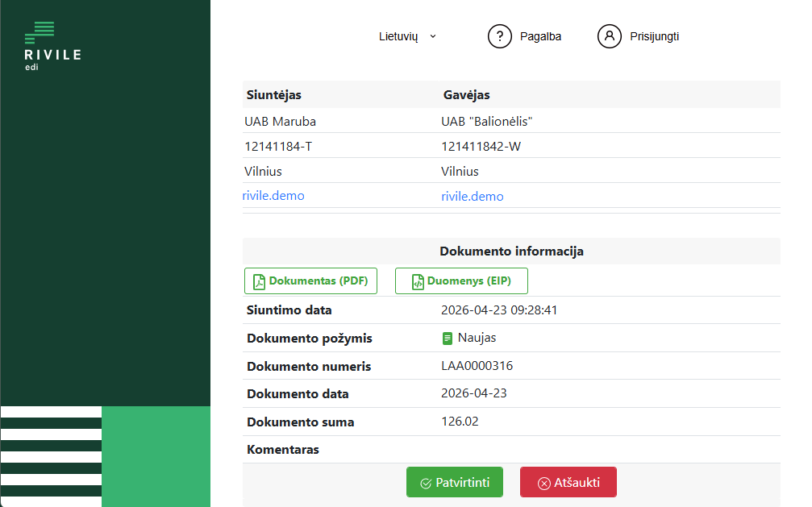
Task: Select the sender name UAB Maruba
Action: (x=280, y=121)
